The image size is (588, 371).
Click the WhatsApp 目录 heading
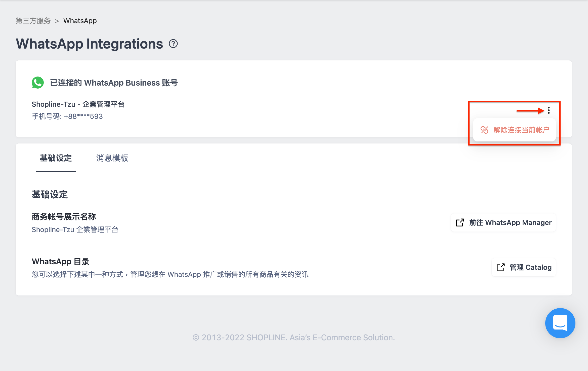pyautogui.click(x=61, y=262)
